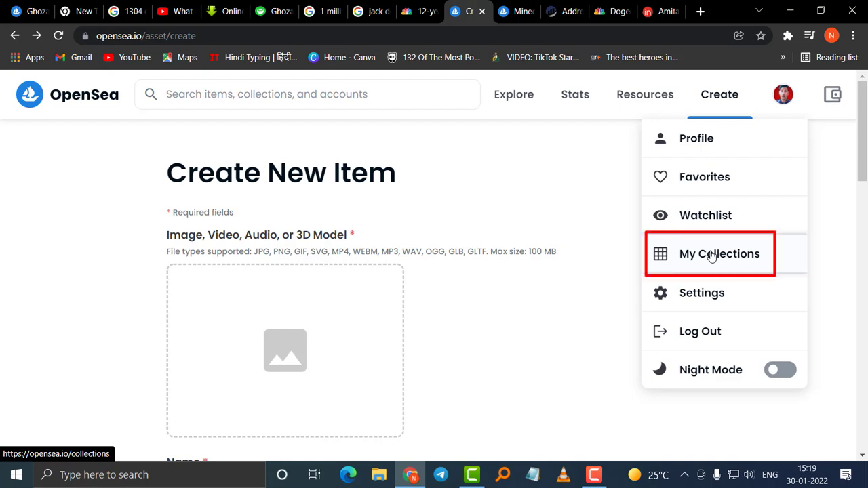
Task: Open File Explorer from taskbar
Action: 379,474
